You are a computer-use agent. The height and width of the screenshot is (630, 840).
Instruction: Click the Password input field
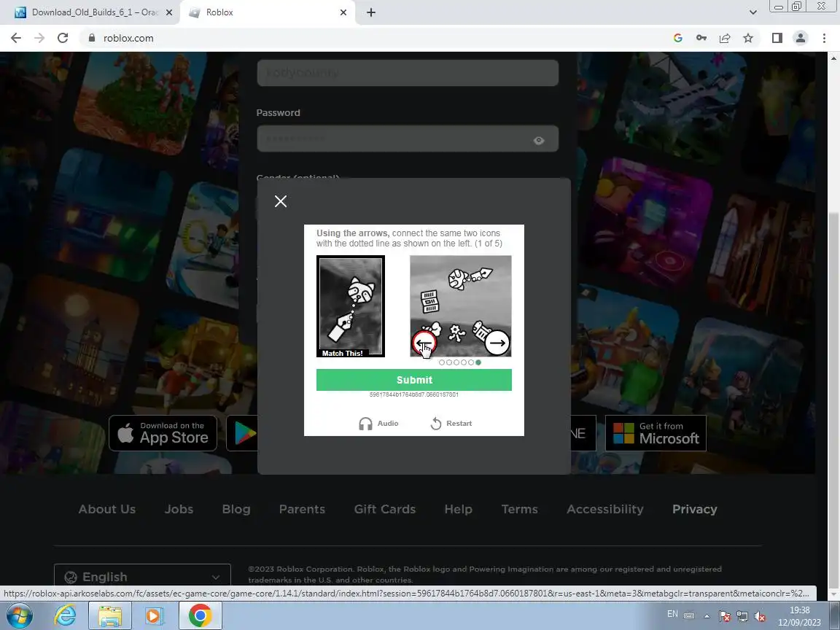click(408, 139)
